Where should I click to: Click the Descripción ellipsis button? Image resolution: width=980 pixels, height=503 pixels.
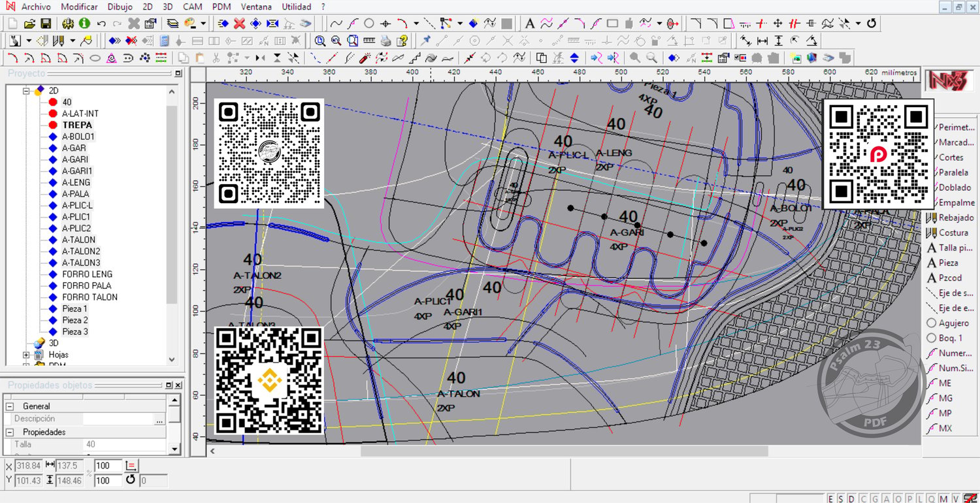tap(159, 419)
